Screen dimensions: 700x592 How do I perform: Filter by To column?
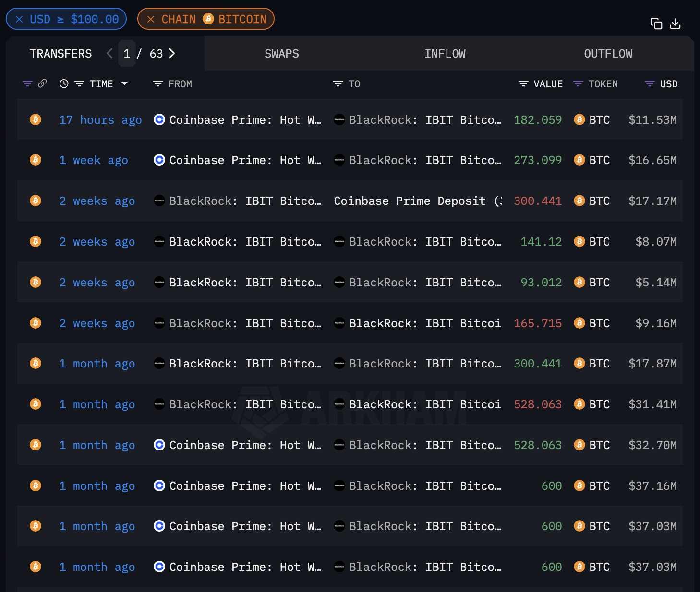point(338,84)
